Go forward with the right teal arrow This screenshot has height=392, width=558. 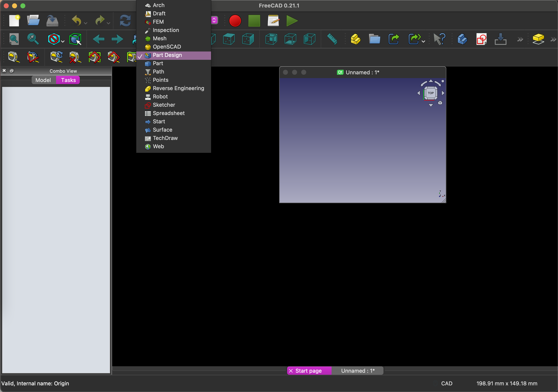(117, 39)
